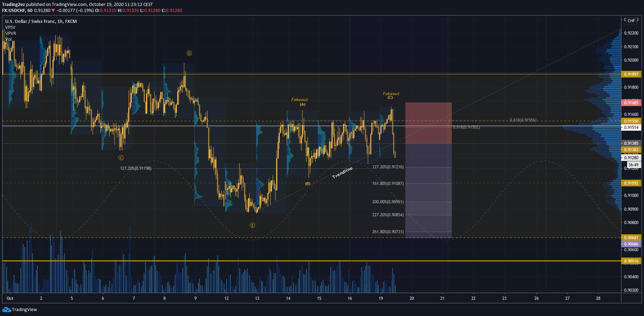Viewport: 644px width, 316px height.
Task: Select the circled D wave marker
Action: click(x=189, y=53)
